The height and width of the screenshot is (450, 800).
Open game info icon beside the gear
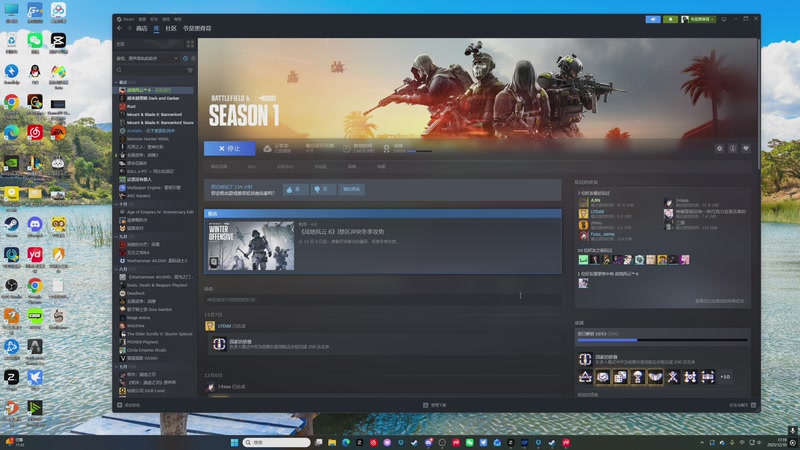pyautogui.click(x=733, y=148)
